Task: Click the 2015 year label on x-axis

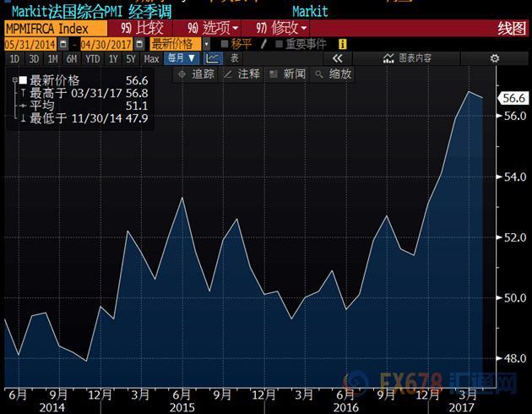Action: click(x=182, y=407)
